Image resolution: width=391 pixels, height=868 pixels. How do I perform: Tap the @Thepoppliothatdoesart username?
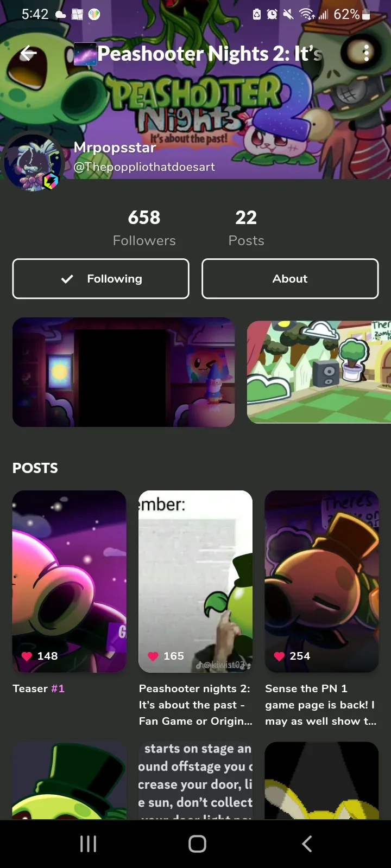tap(144, 167)
